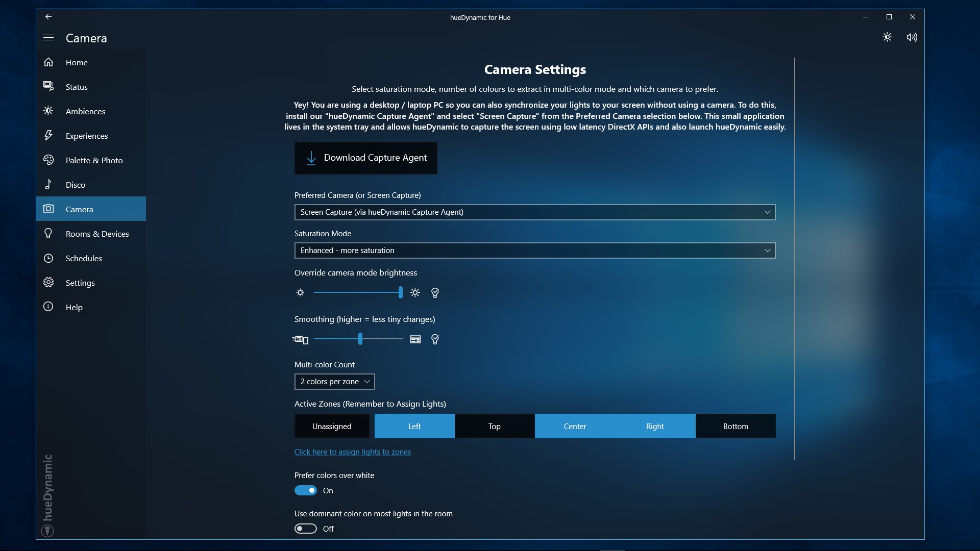Viewport: 980px width, 551px height.
Task: Open the hamburger navigation menu
Action: [48, 38]
